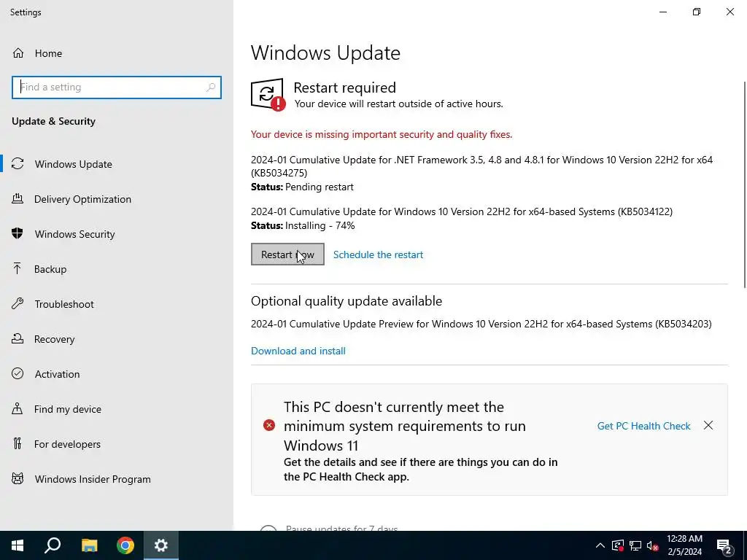
Task: Click the KB5034203 preview update text
Action: [x=481, y=324]
